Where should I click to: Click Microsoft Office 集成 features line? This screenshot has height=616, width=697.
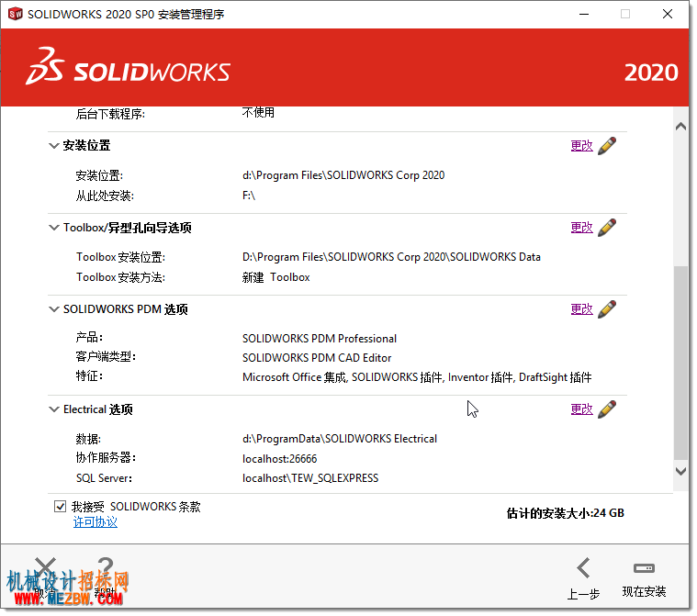coord(417,378)
